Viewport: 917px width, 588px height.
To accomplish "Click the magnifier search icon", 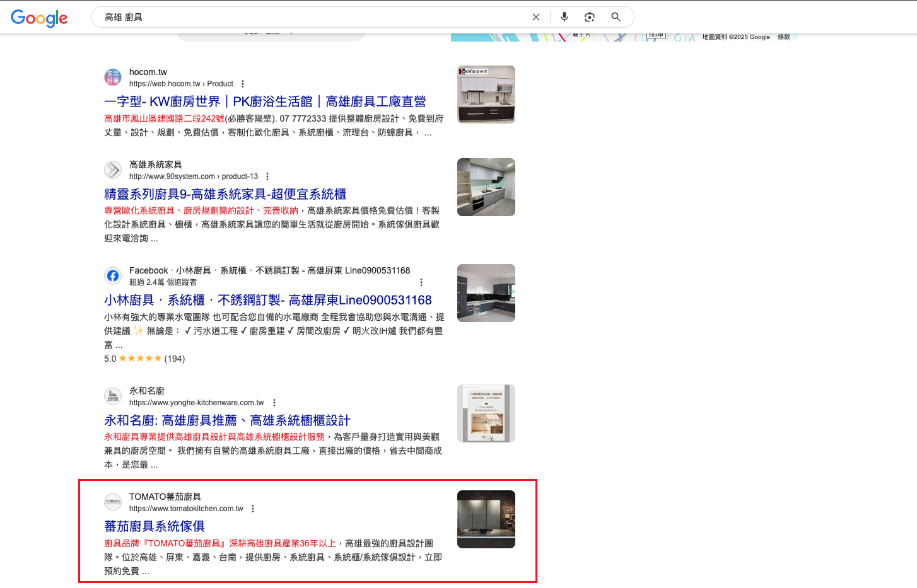I will [x=616, y=17].
